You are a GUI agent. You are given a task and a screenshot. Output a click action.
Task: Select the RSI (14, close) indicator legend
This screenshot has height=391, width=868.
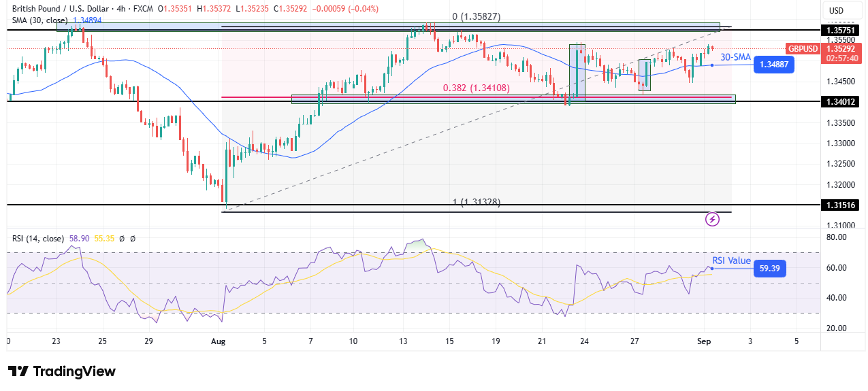(x=38, y=239)
